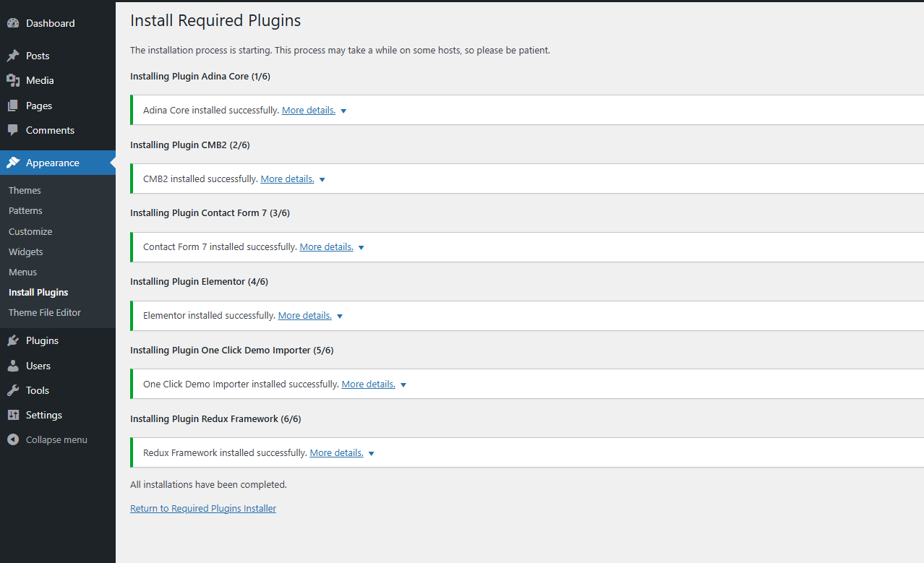
Task: Open the Dashboard menu label
Action: [x=51, y=23]
